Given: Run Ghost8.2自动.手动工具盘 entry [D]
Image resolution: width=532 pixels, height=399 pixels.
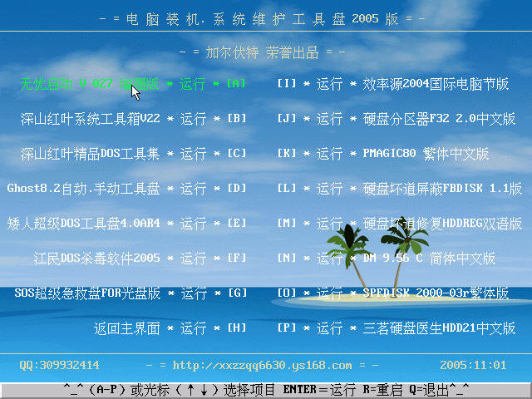Looking at the screenshot, I should pyautogui.click(x=126, y=189).
